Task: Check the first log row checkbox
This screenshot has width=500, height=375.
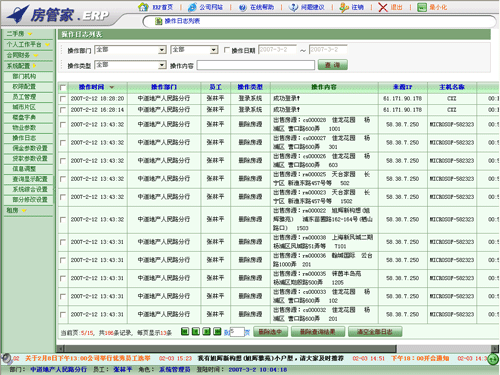Action: [x=63, y=99]
